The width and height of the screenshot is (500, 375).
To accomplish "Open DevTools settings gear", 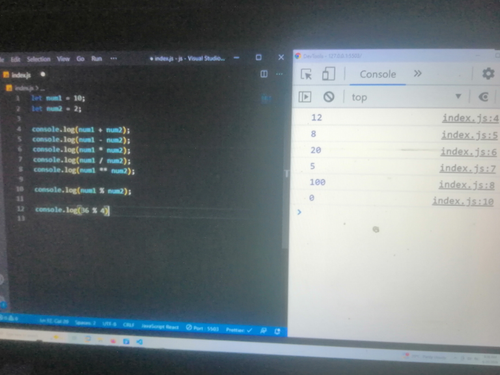I will [x=488, y=73].
